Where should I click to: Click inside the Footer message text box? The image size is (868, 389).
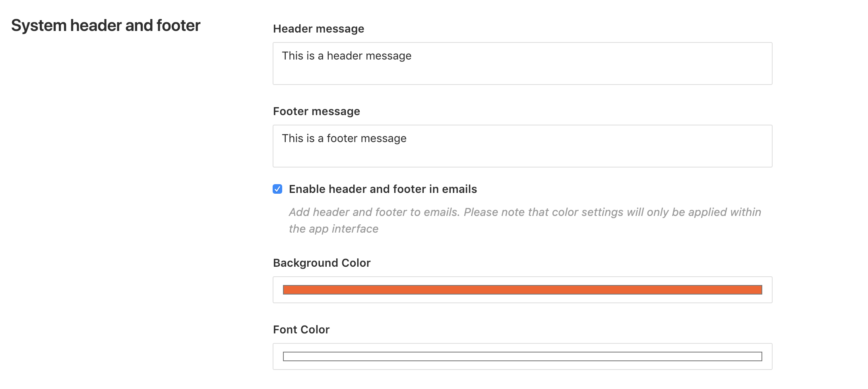pos(522,146)
